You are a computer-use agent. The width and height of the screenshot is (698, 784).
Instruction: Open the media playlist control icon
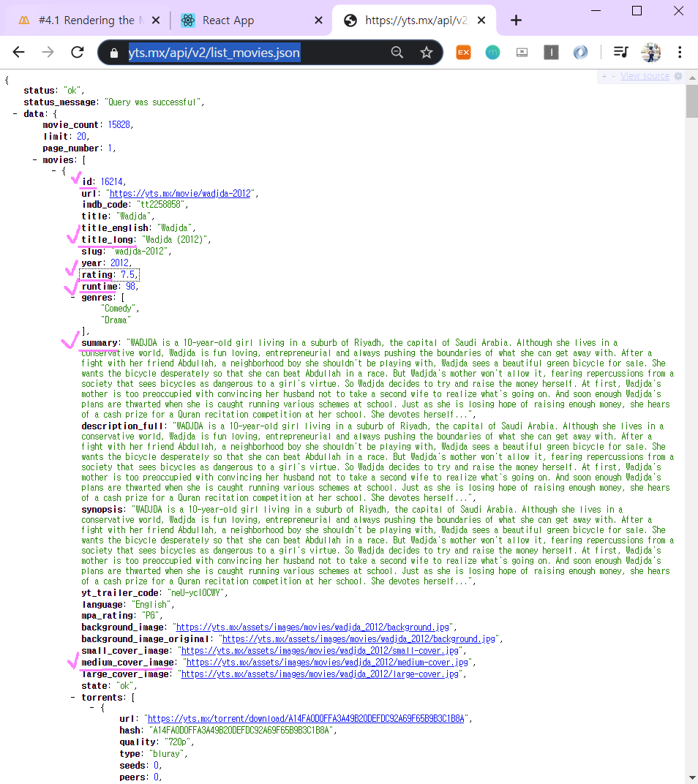click(621, 52)
